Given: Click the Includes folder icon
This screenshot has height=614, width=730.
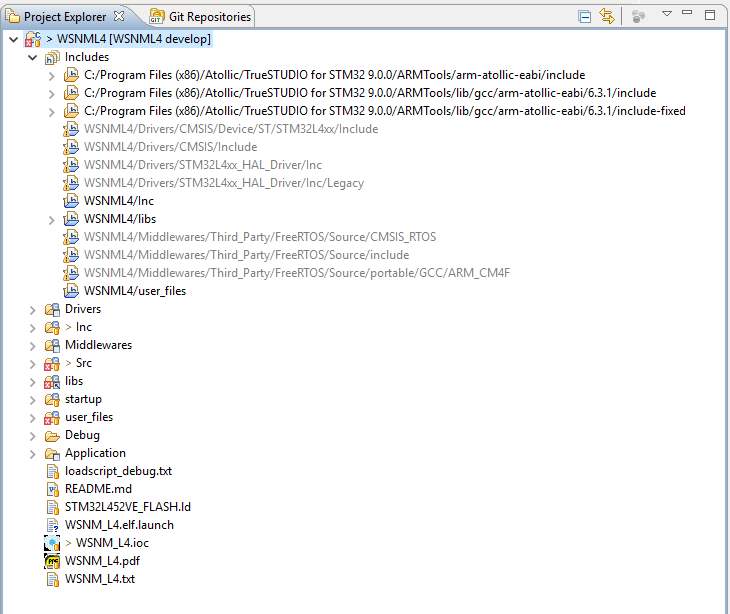Looking at the screenshot, I should pyautogui.click(x=52, y=58).
